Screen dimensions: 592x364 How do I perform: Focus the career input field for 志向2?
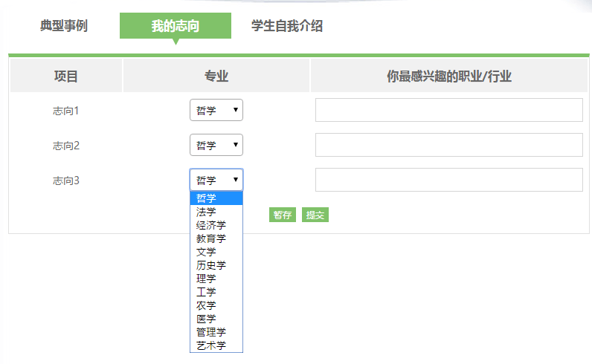point(449,145)
